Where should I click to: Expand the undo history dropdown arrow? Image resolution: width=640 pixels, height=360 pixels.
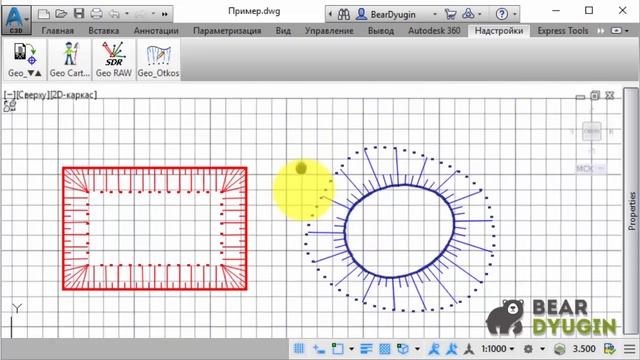point(127,14)
